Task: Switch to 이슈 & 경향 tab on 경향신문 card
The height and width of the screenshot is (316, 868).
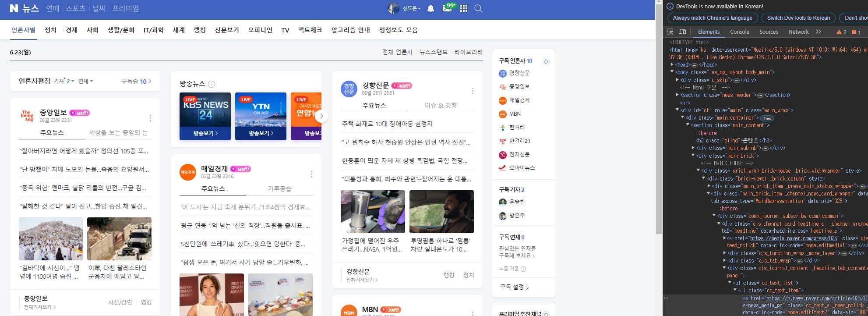Action: pos(441,105)
